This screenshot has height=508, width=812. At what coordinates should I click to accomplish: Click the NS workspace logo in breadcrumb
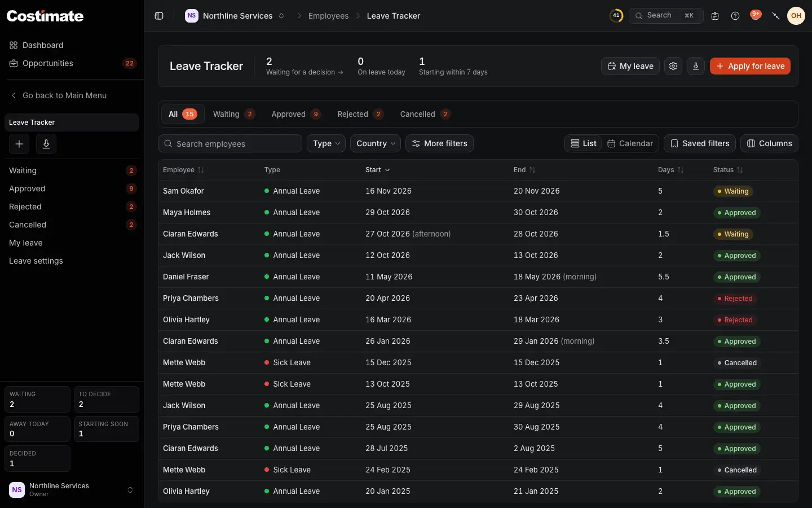(x=192, y=16)
